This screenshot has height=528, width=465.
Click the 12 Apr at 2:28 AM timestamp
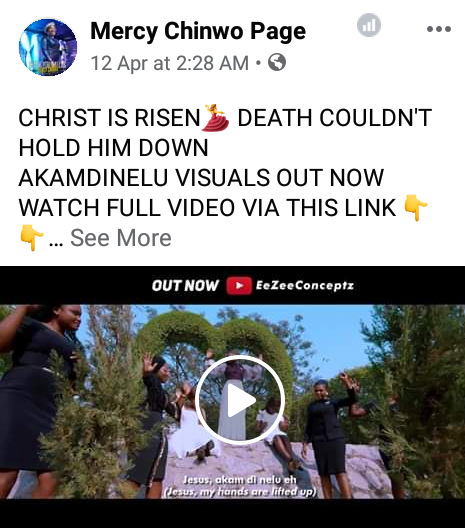click(170, 63)
